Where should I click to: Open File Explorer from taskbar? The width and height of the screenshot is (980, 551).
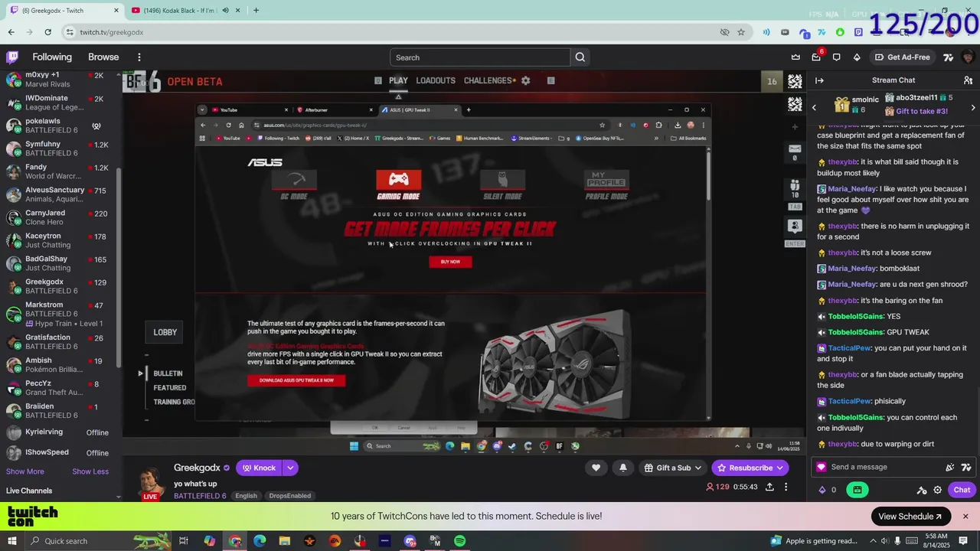point(284,541)
